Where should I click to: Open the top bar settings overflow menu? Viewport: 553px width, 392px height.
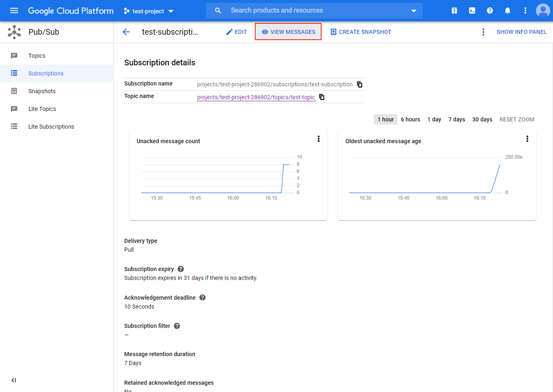coord(525,11)
